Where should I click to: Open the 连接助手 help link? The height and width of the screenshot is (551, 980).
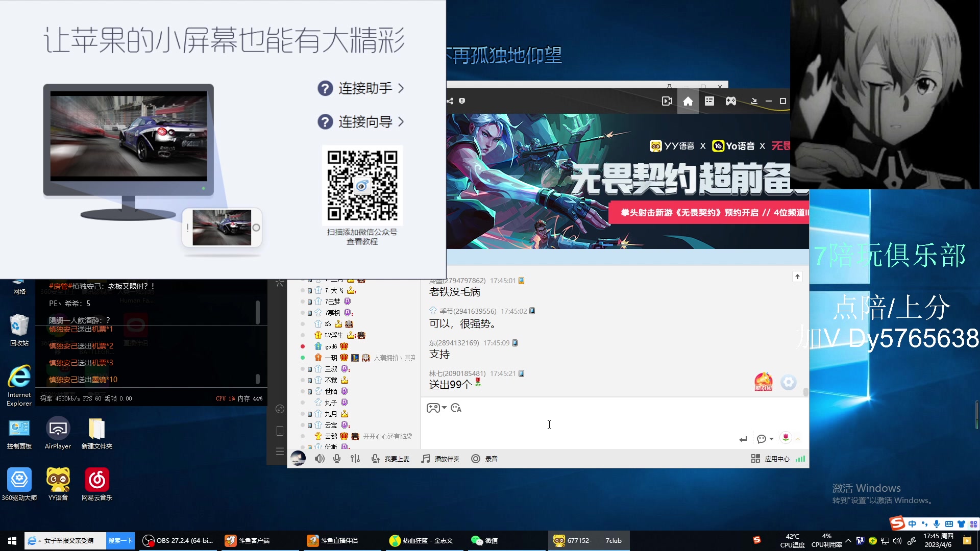point(361,88)
